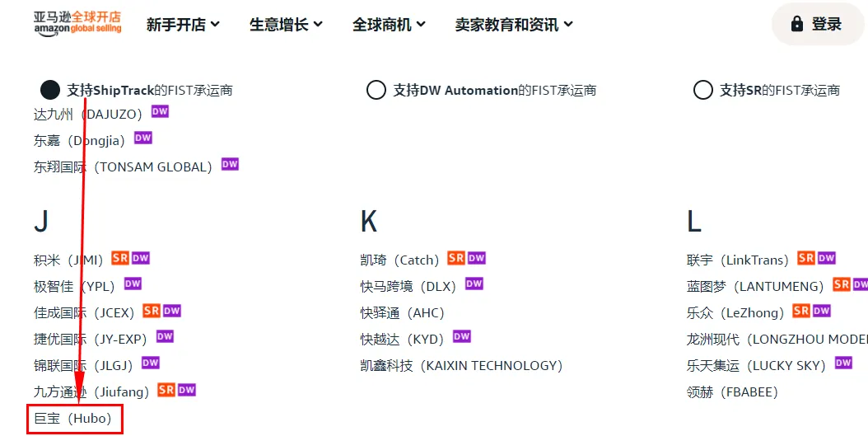Click the DW badge next to Dongjia

143,138
